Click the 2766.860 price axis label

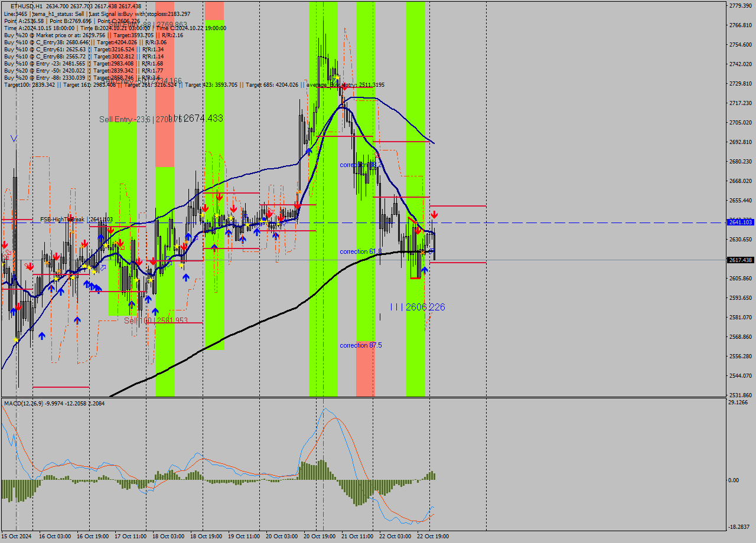click(x=741, y=25)
